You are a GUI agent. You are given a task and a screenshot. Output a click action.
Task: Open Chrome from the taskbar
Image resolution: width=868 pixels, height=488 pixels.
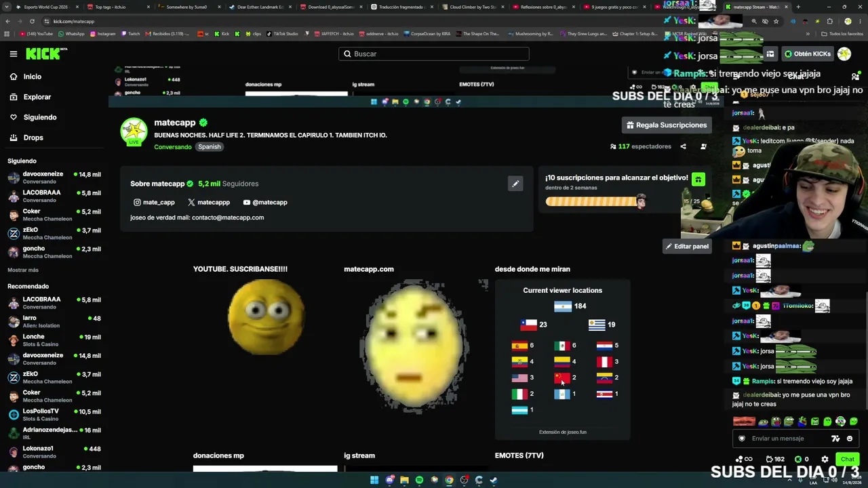click(x=449, y=480)
